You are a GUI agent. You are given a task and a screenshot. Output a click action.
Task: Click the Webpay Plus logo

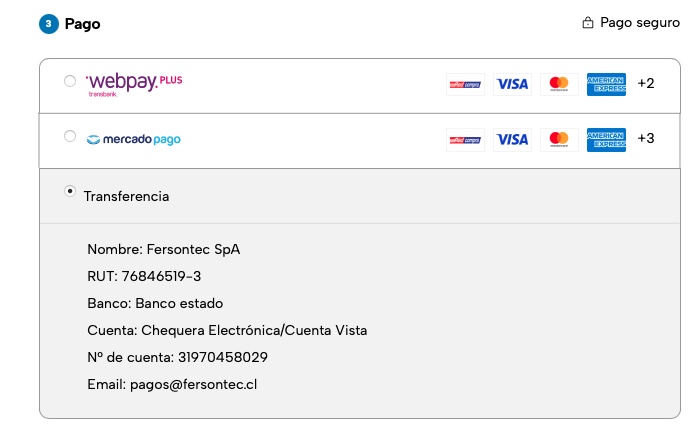[x=134, y=83]
